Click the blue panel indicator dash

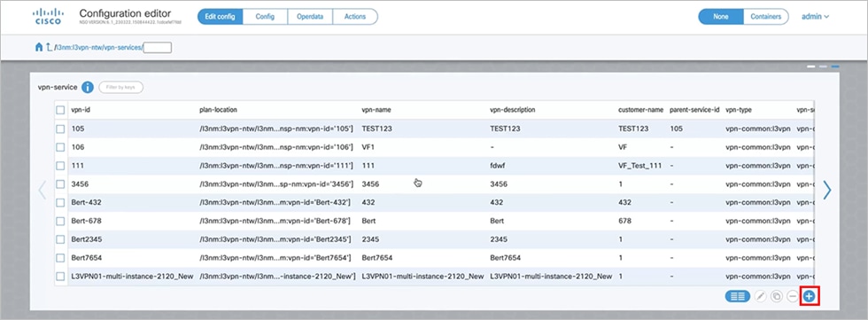pos(835,66)
